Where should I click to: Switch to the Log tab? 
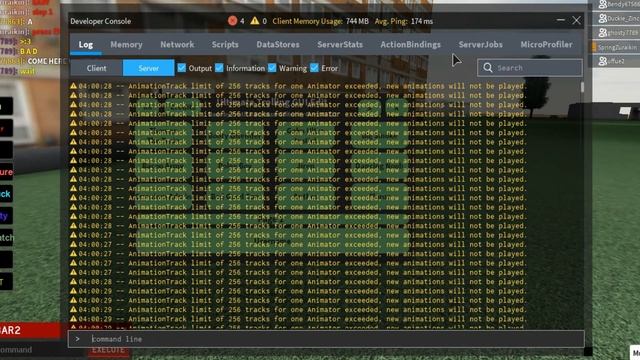pos(86,44)
